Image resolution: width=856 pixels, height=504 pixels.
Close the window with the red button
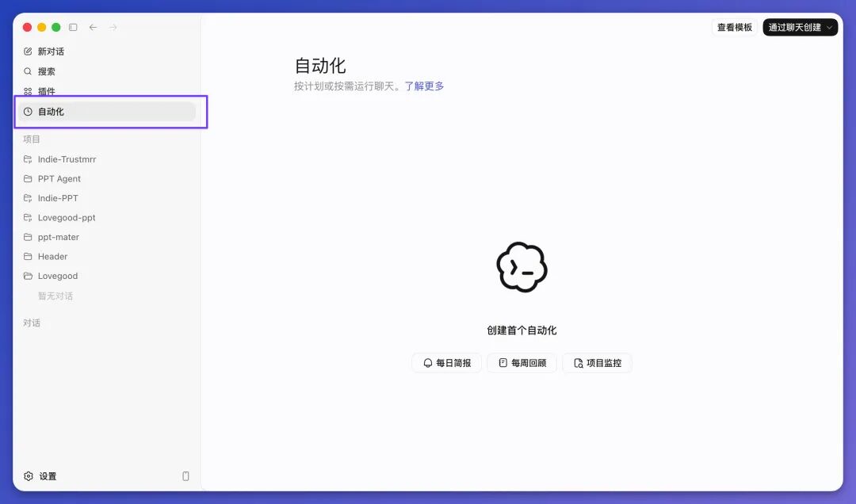[x=27, y=27]
